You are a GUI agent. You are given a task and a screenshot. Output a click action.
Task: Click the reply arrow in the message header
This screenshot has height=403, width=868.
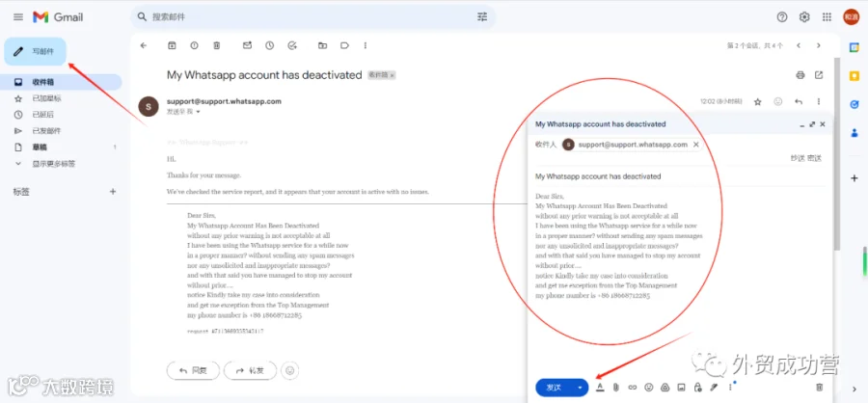pyautogui.click(x=799, y=102)
